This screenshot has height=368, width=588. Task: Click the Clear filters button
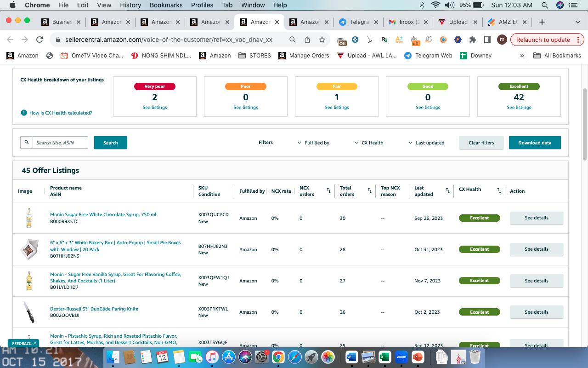tap(481, 143)
